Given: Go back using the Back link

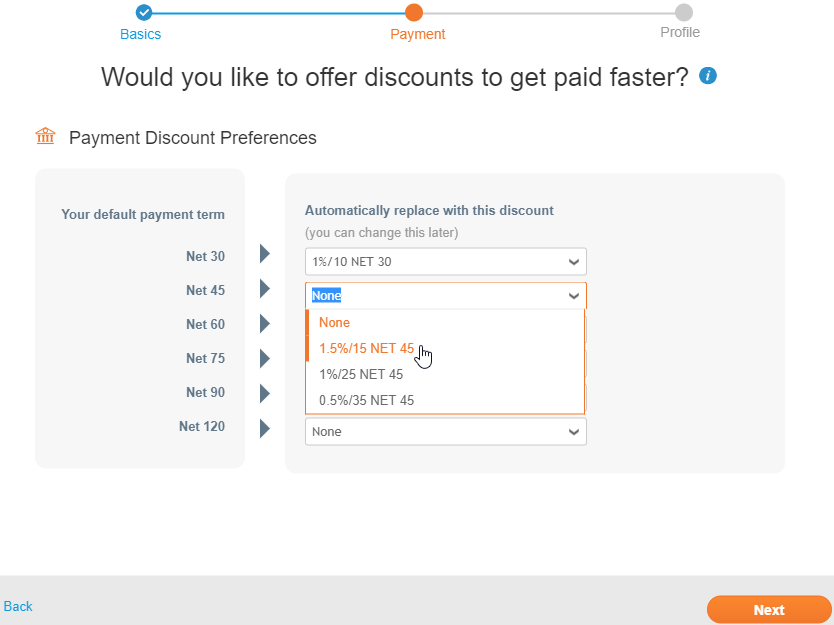Looking at the screenshot, I should click(18, 606).
